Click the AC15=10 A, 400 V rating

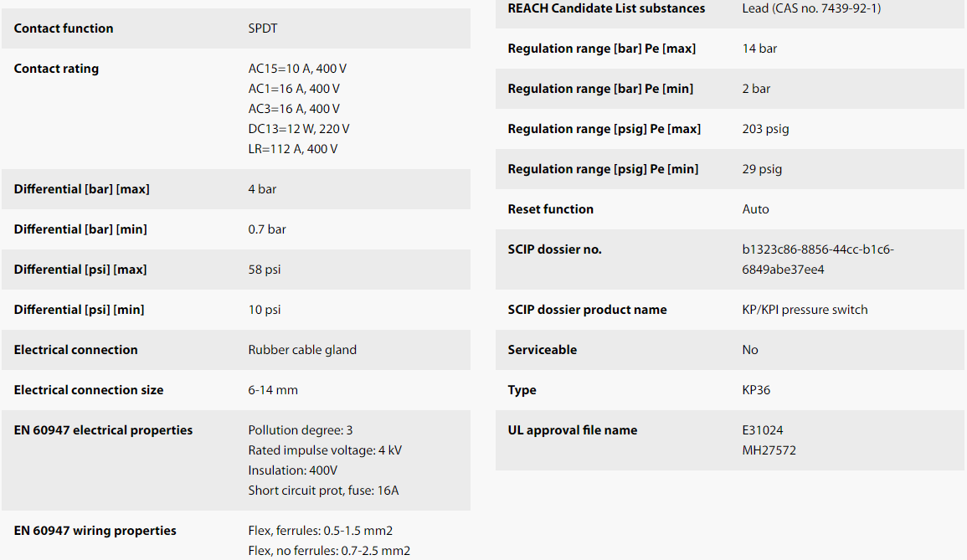pos(297,69)
